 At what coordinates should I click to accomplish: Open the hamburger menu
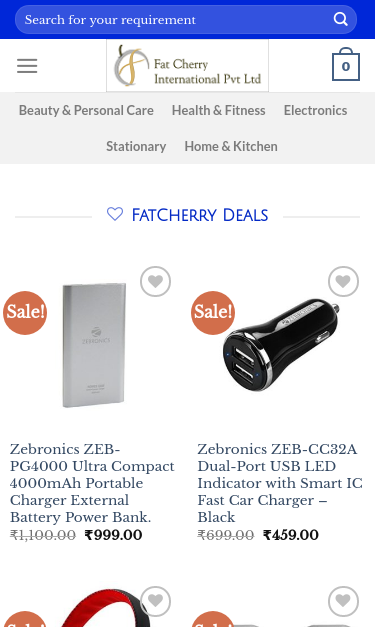(x=27, y=66)
